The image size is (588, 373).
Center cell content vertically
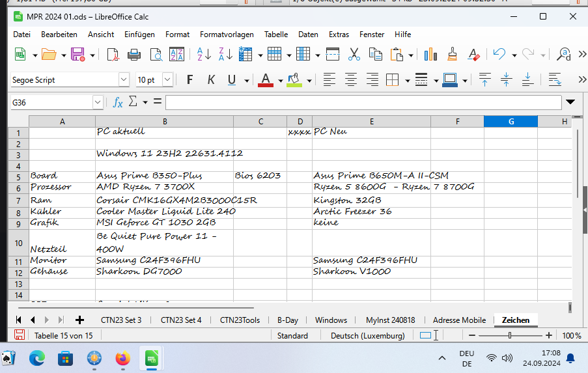(x=506, y=80)
